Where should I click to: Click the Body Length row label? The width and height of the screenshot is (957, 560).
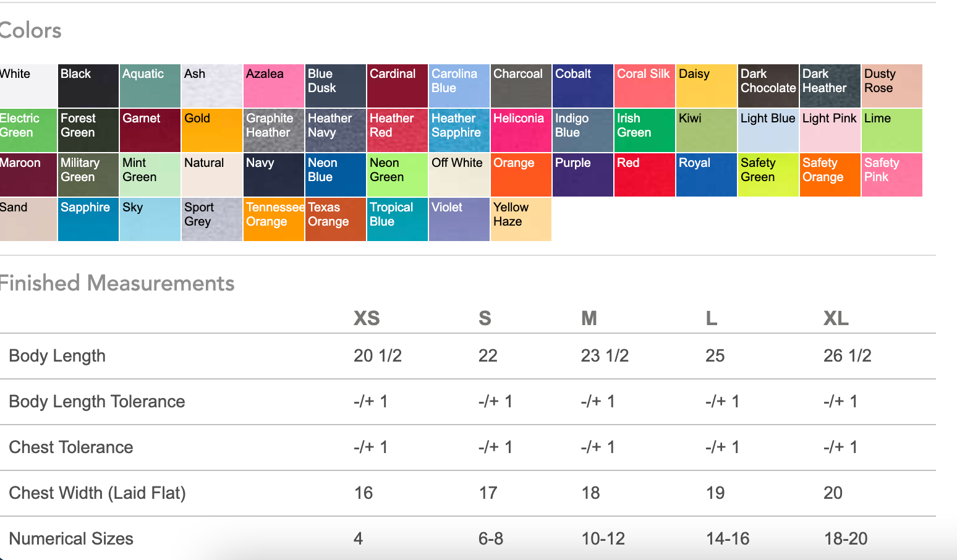57,356
